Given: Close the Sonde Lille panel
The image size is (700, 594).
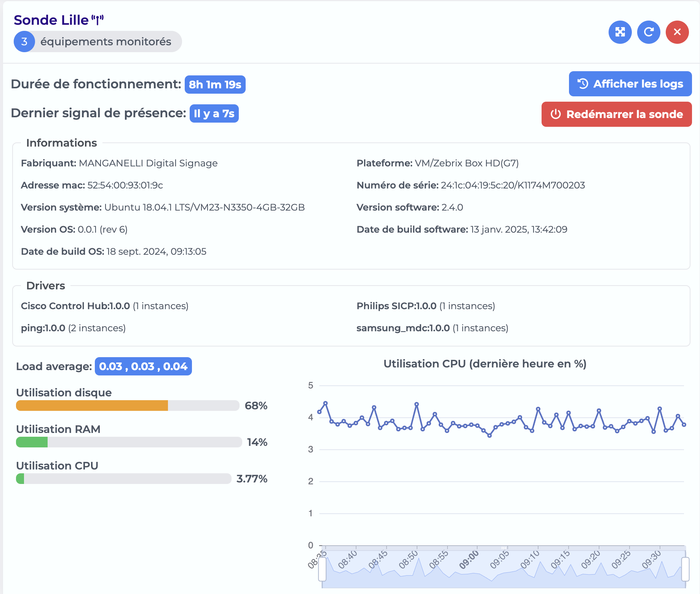Looking at the screenshot, I should [677, 32].
